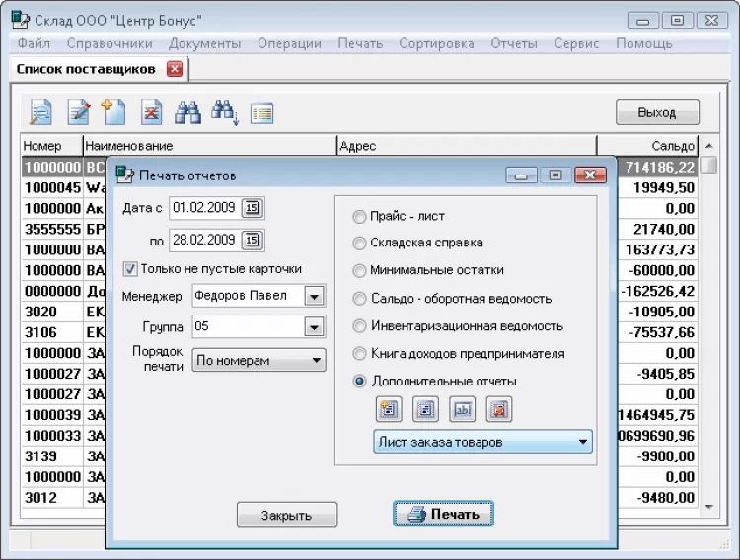Select 'Складская справка' radio button
740x560 pixels.
(x=359, y=243)
